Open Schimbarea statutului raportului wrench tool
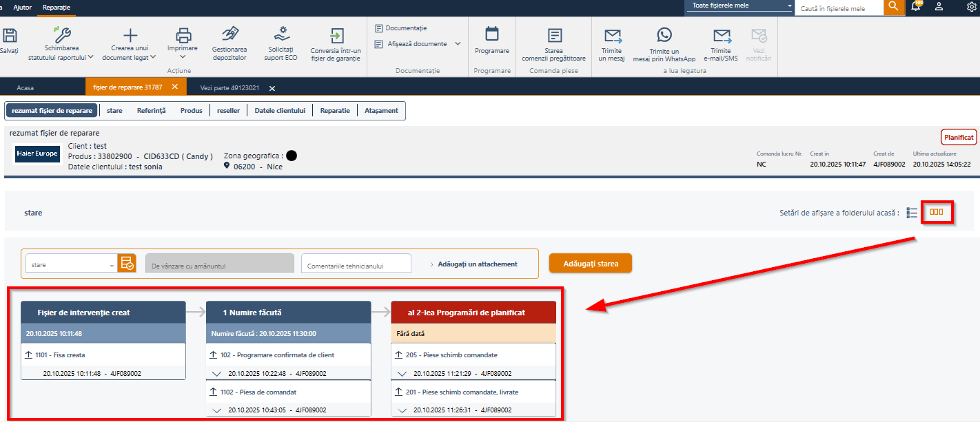980x422 pixels. tap(62, 34)
